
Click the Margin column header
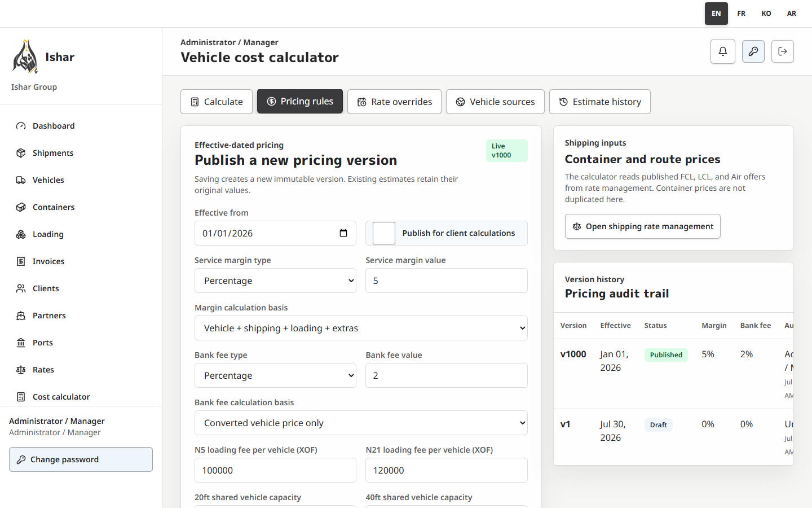714,326
